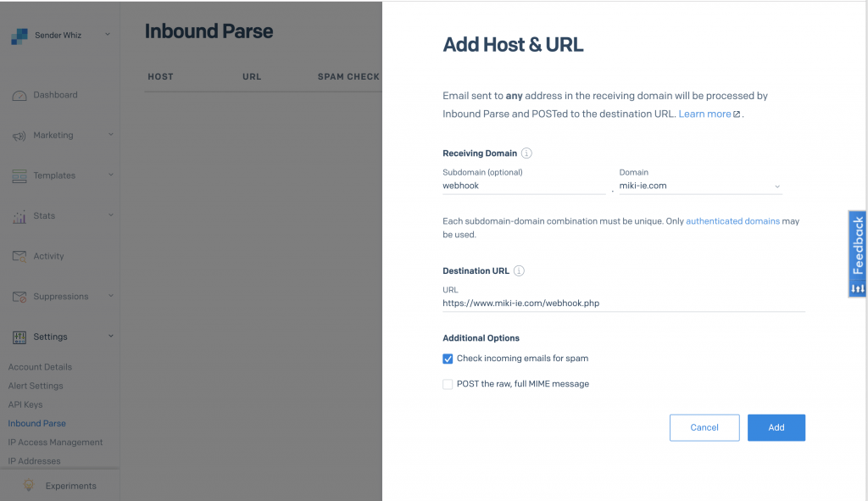Image resolution: width=868 pixels, height=501 pixels.
Task: Click the Activity envelope icon
Action: (x=19, y=257)
